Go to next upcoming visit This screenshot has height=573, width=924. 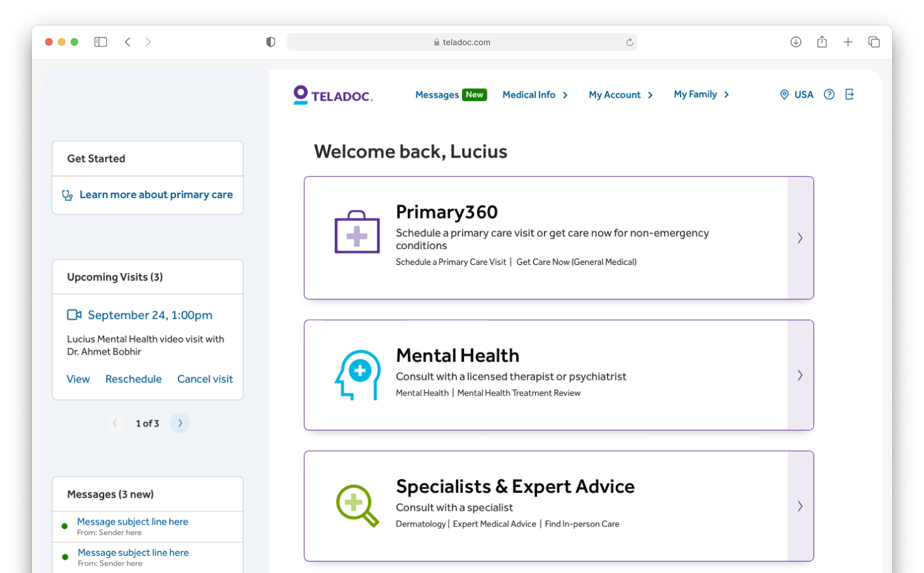180,423
